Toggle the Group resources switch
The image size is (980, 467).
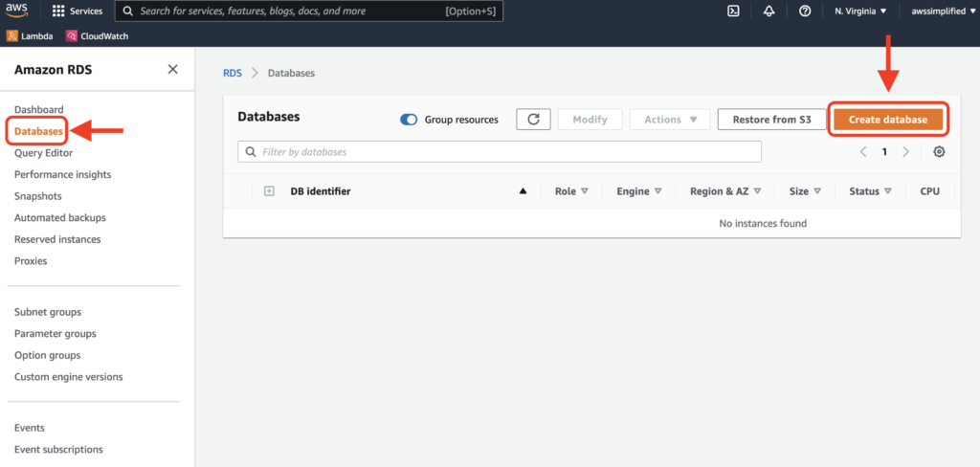pyautogui.click(x=409, y=120)
